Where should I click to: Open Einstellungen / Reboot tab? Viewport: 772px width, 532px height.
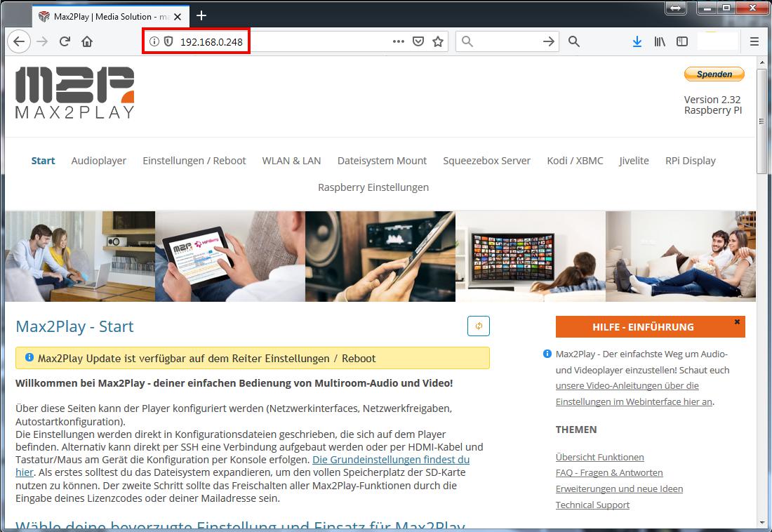tap(194, 161)
